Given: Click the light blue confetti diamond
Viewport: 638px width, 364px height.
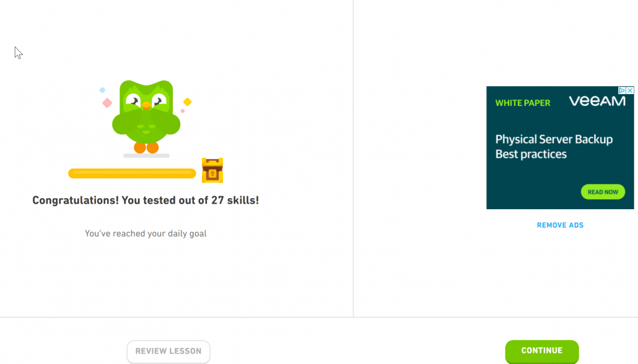Looking at the screenshot, I should click(103, 90).
